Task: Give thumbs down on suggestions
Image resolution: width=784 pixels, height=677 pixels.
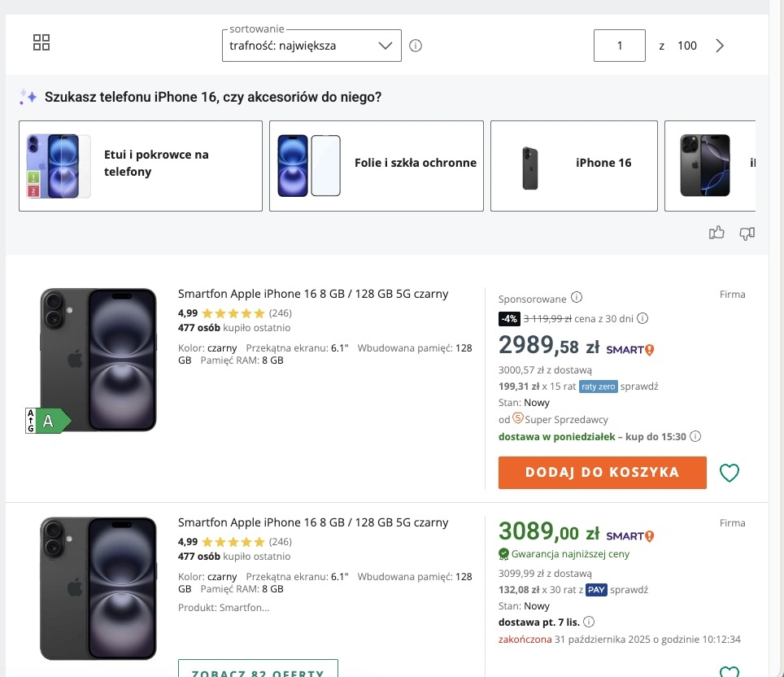Action: pos(747,234)
